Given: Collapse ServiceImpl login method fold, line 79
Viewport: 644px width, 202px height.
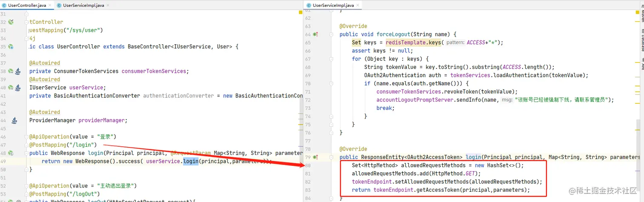Looking at the screenshot, I should click(x=331, y=157).
